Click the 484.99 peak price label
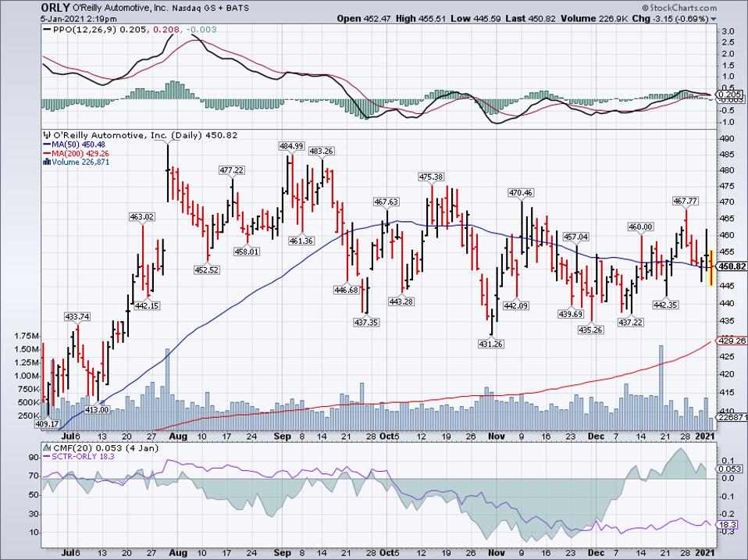The image size is (748, 560). [x=291, y=146]
